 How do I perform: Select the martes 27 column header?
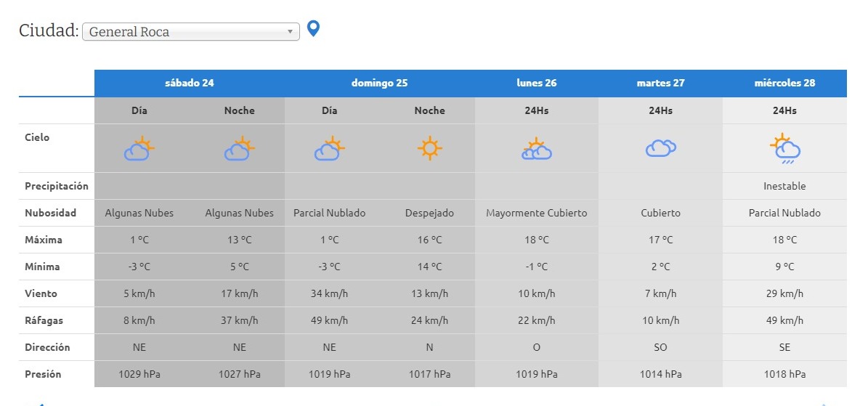point(660,83)
